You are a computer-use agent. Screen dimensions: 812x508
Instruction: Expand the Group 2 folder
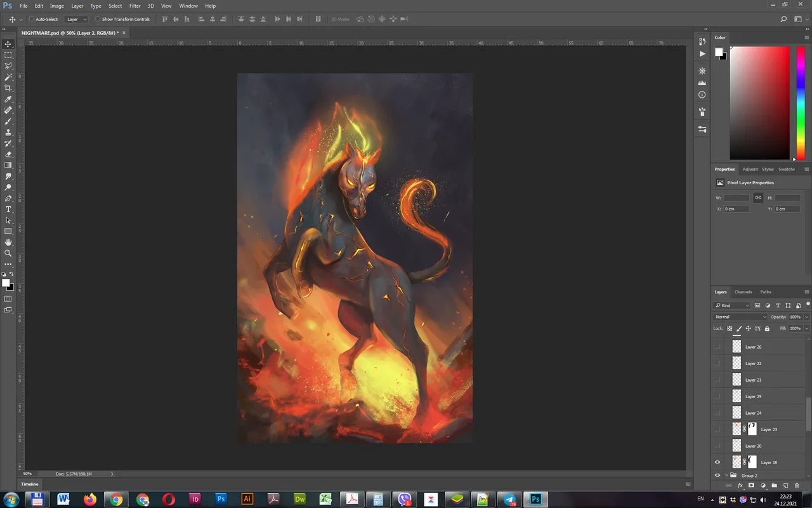726,476
